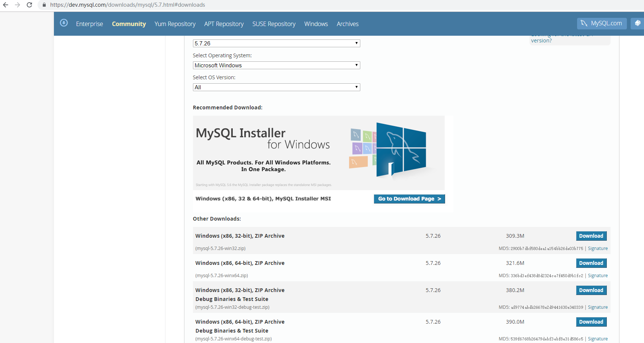Click the filename (mysql-5.7.26-win32.zip)
Viewport: 644px width, 343px height.
click(x=220, y=249)
